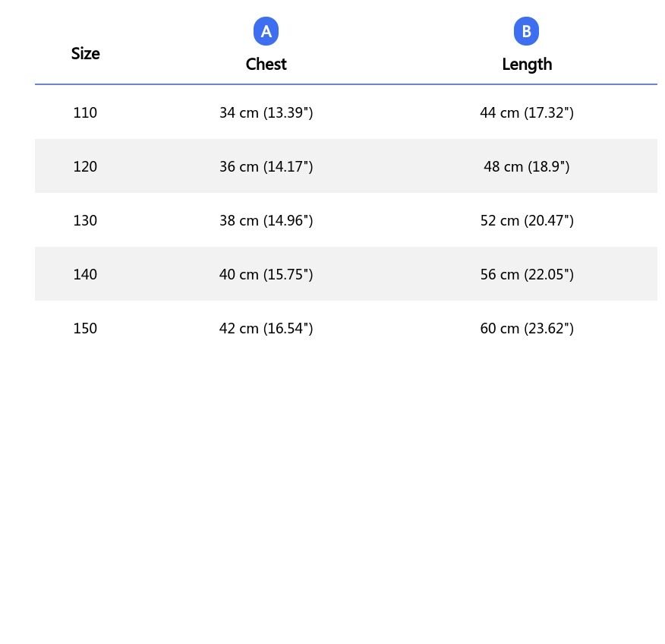Screen dimensions: 665x644
Task: Select length value 48 cm (18.9")
Action: pos(527,167)
